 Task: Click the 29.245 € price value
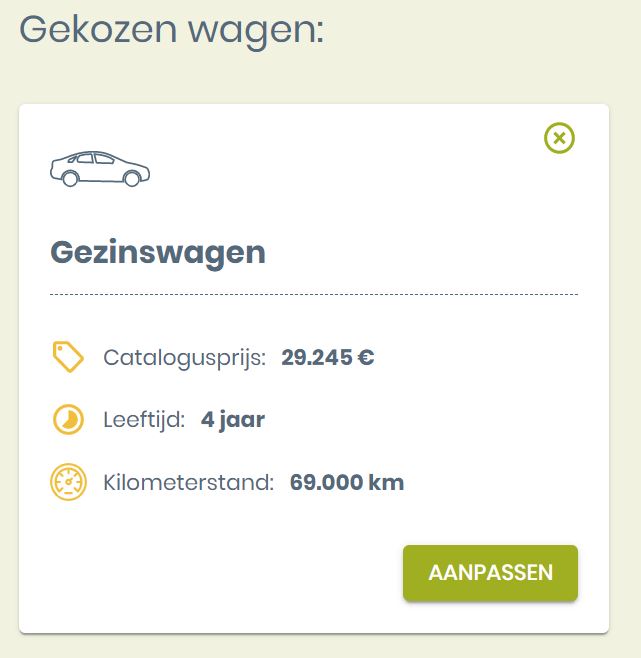point(328,358)
